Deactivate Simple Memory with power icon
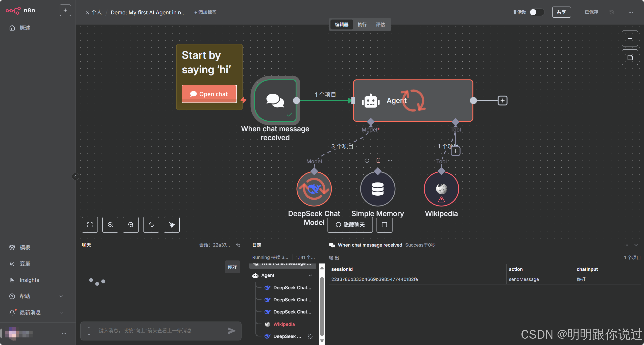This screenshot has width=644, height=345. [x=367, y=161]
